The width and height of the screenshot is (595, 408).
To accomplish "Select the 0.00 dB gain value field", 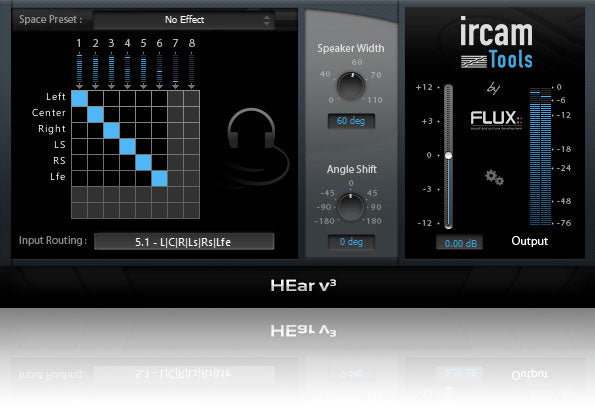I will tap(460, 243).
